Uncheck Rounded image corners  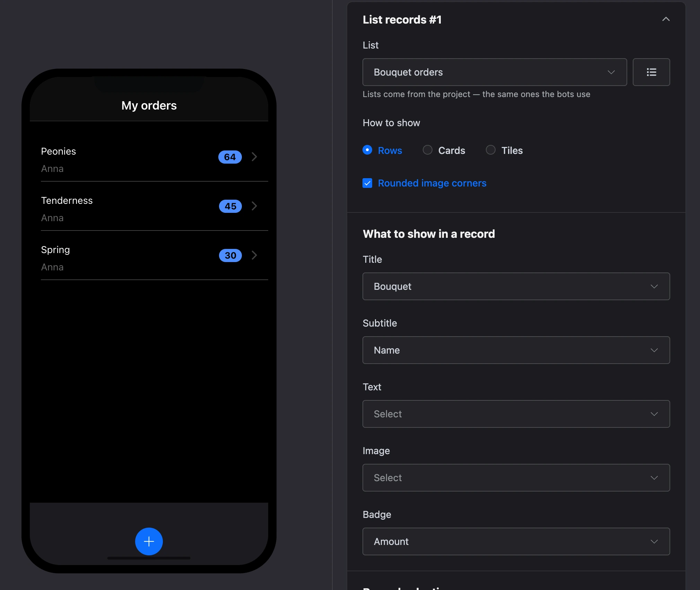click(x=367, y=183)
